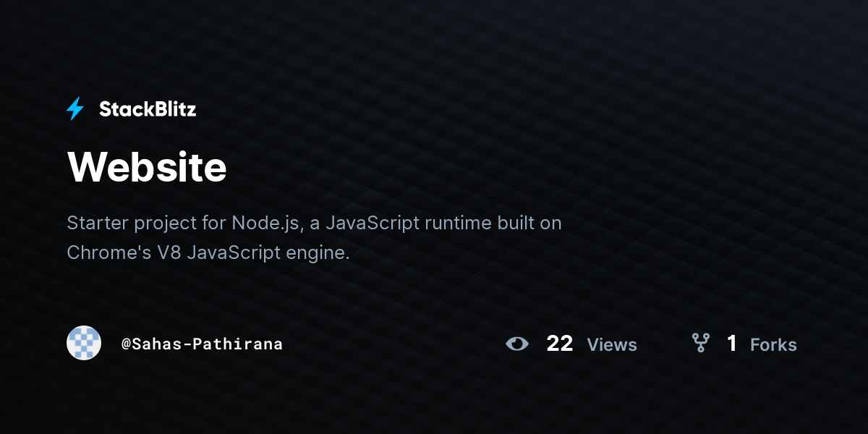
Task: Open the Website project title
Action: (x=147, y=167)
